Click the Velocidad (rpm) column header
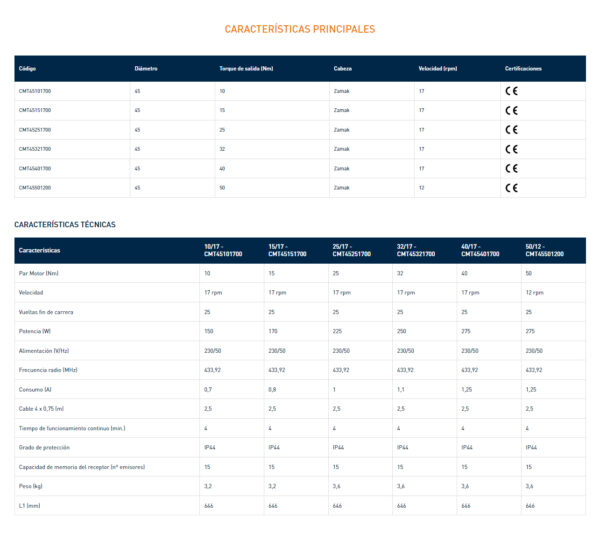Viewport: 600px width, 560px height. [x=438, y=69]
